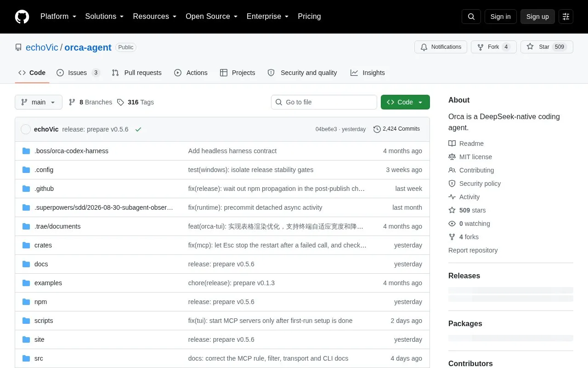
Task: Click the scale icon beside MIT license
Action: click(x=452, y=157)
